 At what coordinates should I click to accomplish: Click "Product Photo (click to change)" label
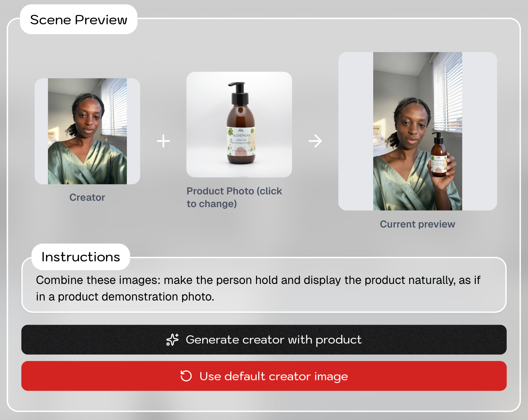click(234, 197)
